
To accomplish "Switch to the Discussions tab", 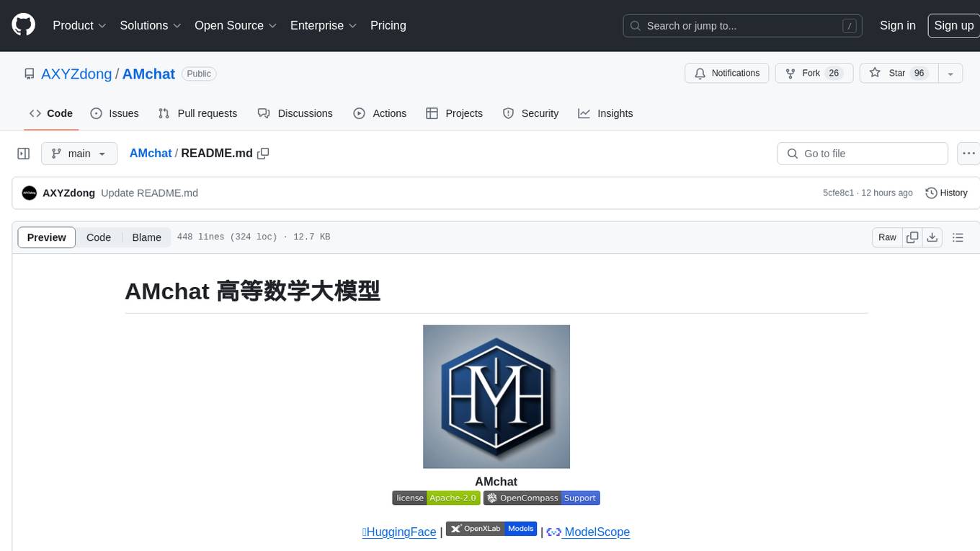I will 295,113.
